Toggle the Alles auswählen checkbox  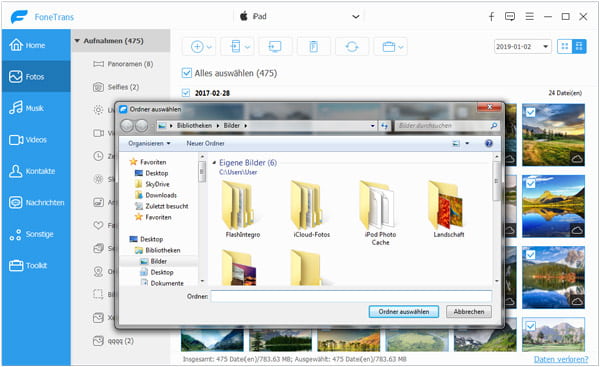pyautogui.click(x=186, y=73)
